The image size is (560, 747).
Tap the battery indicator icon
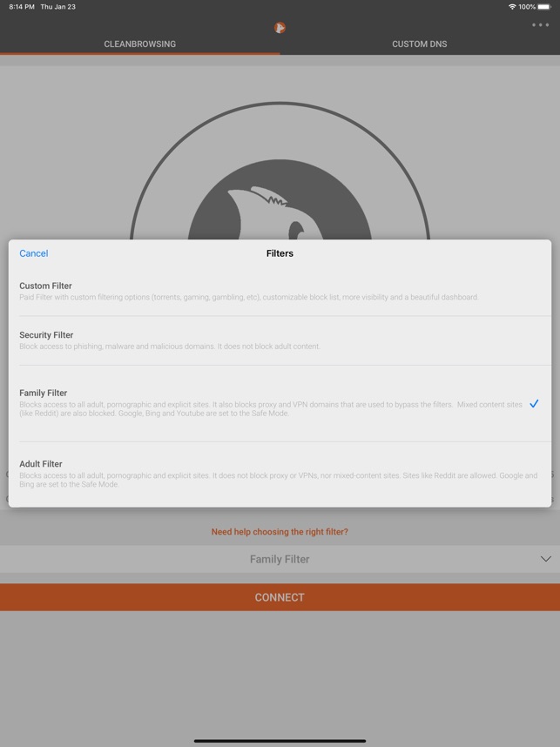[x=544, y=7]
